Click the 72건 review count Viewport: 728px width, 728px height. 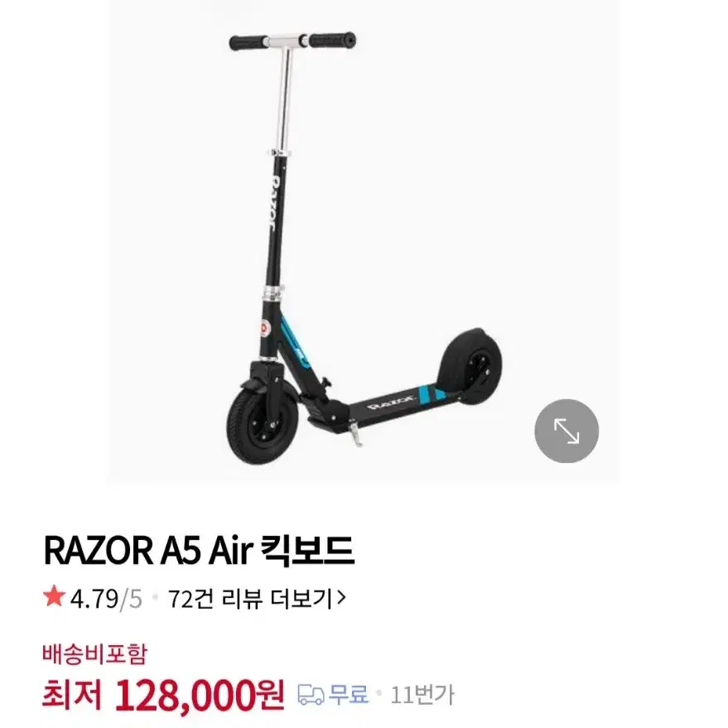point(190,599)
